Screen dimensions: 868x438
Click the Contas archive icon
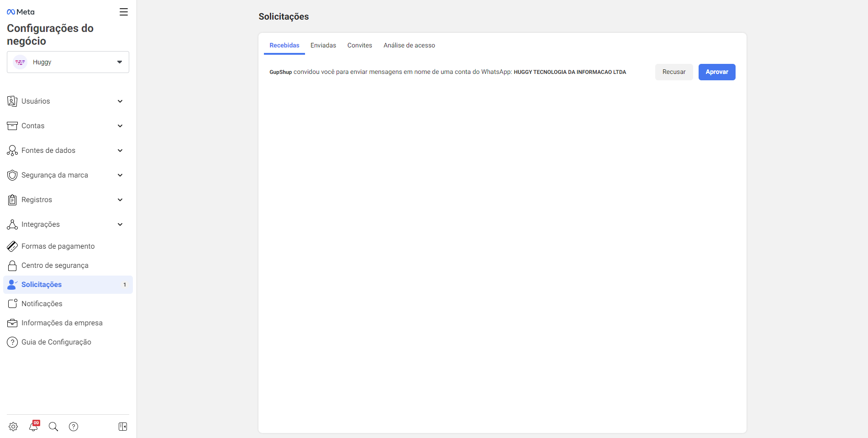click(12, 126)
